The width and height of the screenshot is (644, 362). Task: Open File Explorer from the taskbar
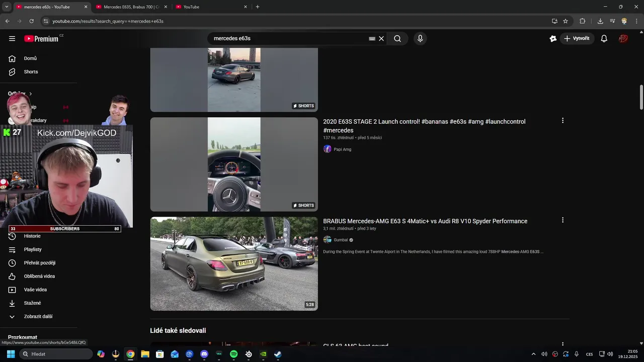click(x=145, y=354)
